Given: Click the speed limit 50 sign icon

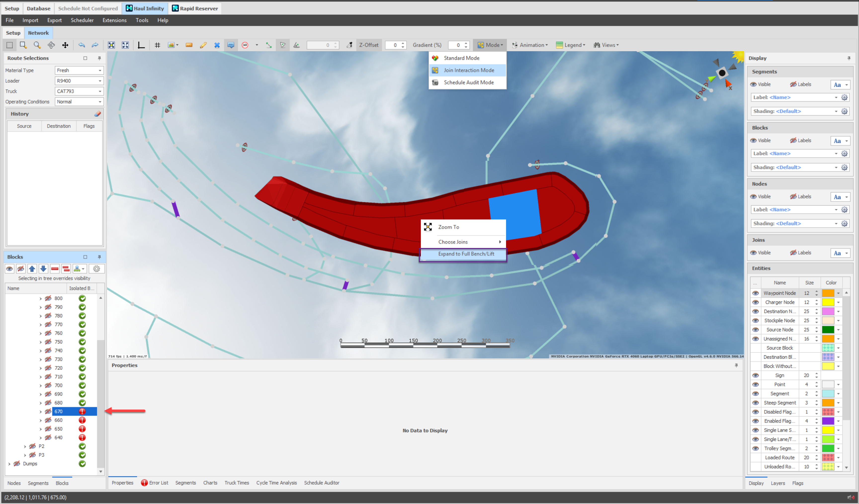Looking at the screenshot, I should click(x=245, y=45).
